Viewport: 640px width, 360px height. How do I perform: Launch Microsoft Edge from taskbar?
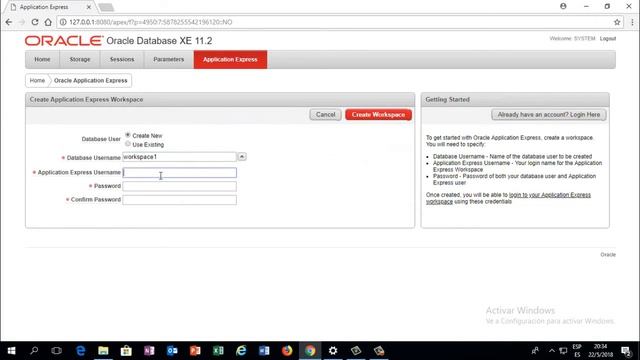80,351
